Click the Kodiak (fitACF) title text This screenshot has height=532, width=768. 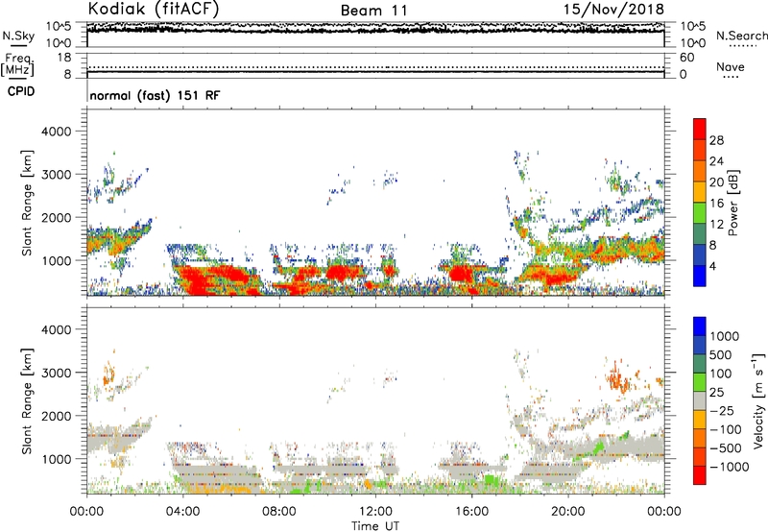(x=154, y=9)
